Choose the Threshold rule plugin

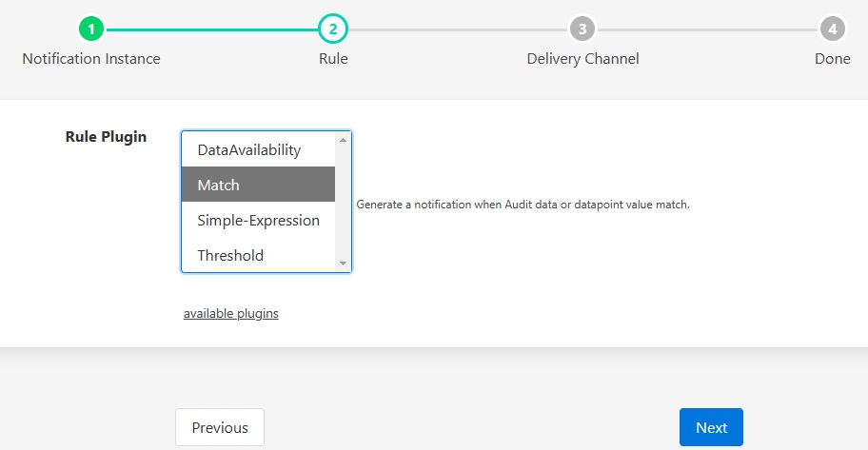coord(230,256)
